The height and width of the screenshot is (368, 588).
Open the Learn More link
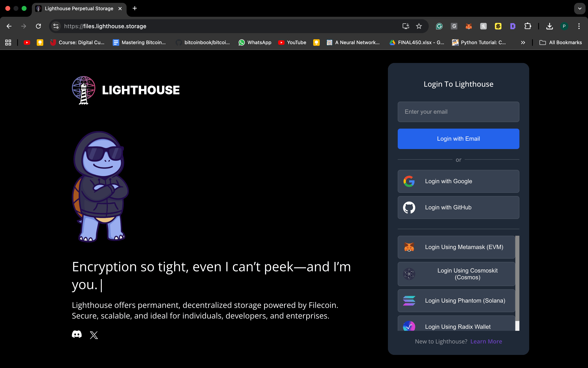point(486,341)
